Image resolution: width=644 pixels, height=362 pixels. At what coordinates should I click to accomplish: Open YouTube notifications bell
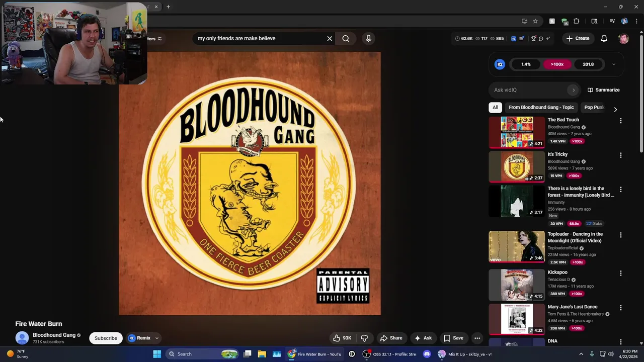604,38
